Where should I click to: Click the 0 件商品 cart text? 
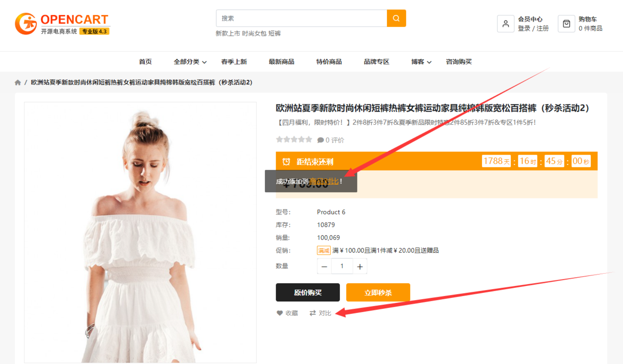pyautogui.click(x=590, y=29)
